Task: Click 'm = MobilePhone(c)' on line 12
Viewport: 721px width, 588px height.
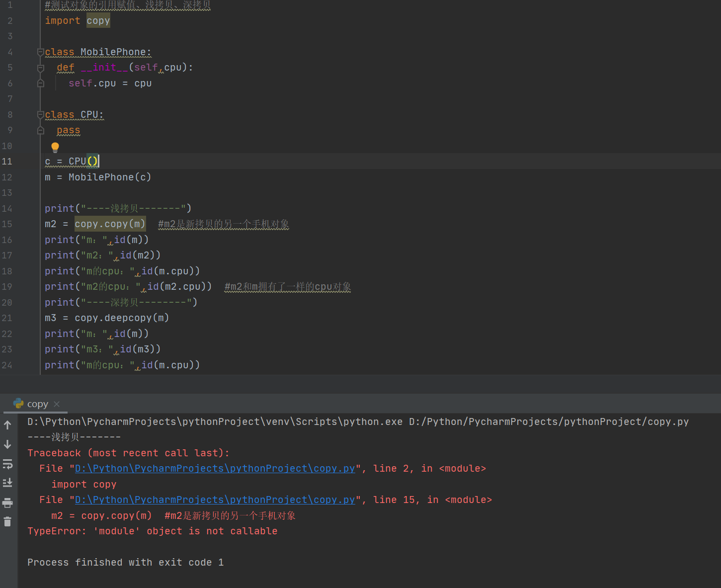Action: 98,177
